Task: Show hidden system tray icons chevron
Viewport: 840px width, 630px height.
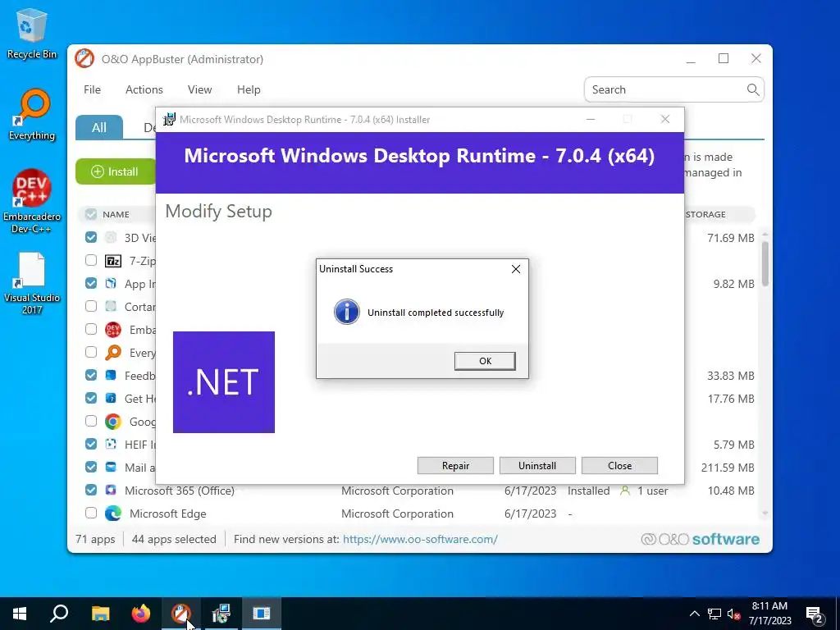Action: (694, 614)
